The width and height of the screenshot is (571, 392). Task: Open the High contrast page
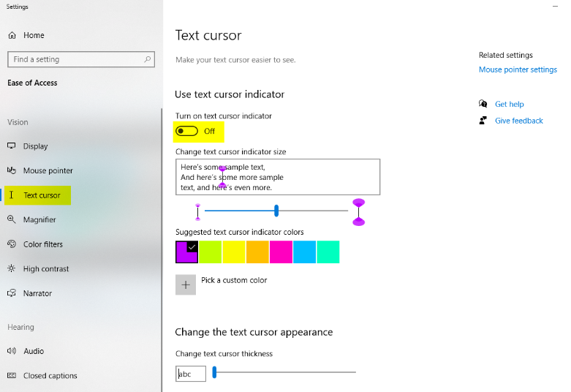[46, 269]
